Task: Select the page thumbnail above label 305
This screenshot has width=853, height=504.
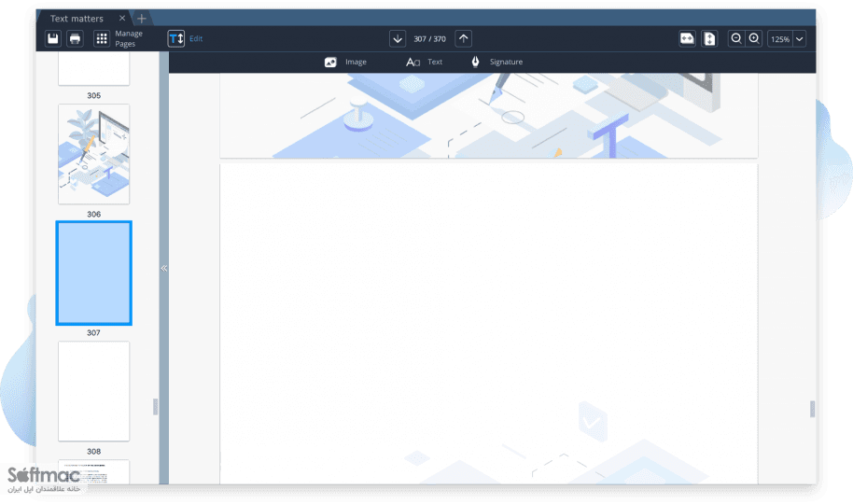Action: [94, 68]
